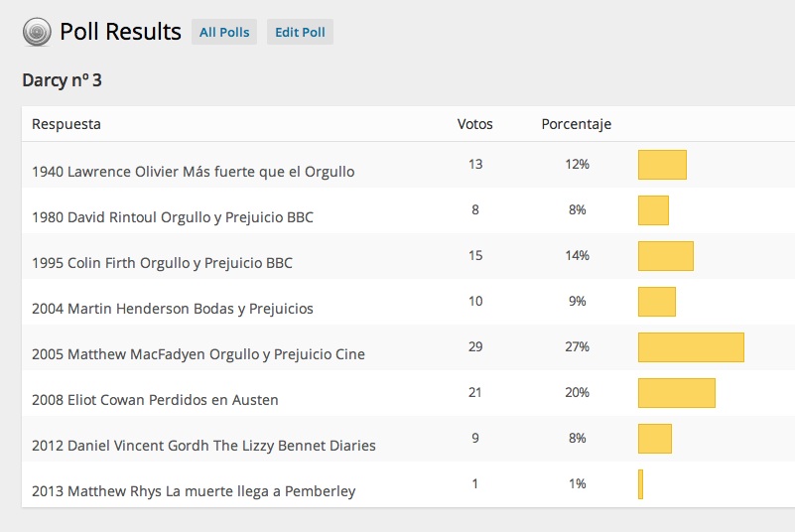Click the Respuesta column header
Viewport: 795px width, 532px height.
click(x=66, y=124)
